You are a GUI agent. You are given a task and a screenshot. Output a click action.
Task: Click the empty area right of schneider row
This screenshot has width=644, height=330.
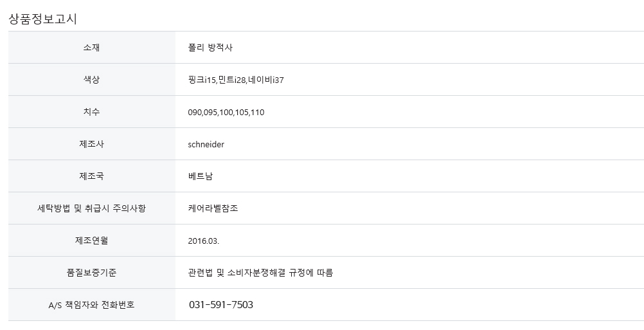click(x=434, y=144)
